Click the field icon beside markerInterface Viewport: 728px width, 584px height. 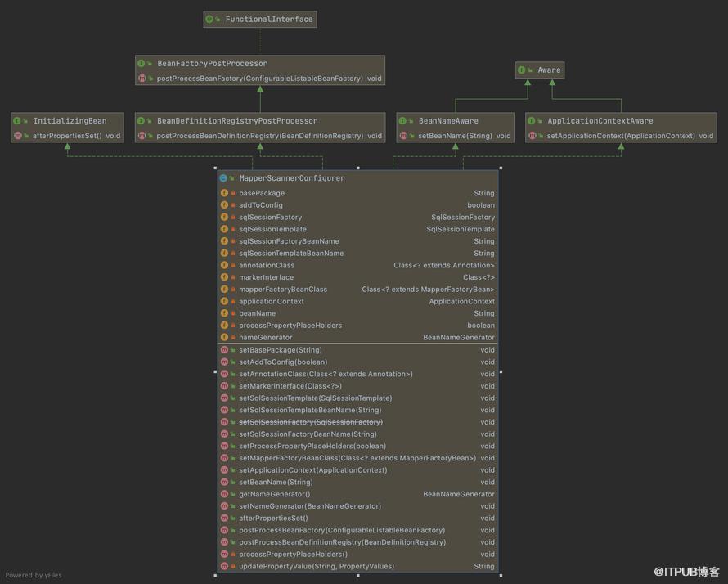point(224,277)
